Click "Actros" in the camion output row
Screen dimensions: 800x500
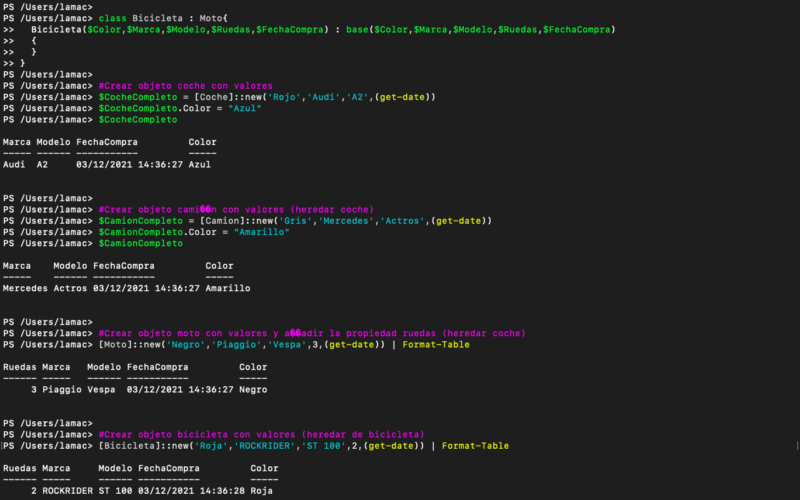pos(70,287)
